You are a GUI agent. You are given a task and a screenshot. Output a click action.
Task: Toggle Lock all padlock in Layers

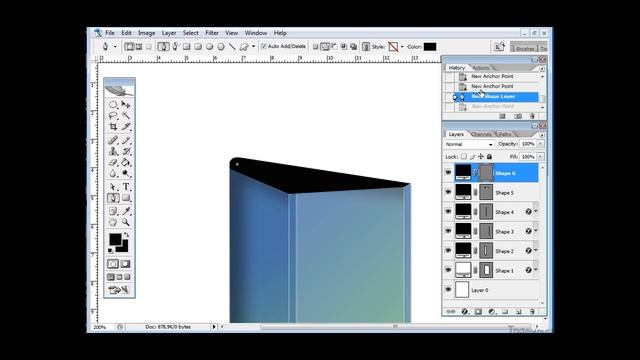(489, 156)
